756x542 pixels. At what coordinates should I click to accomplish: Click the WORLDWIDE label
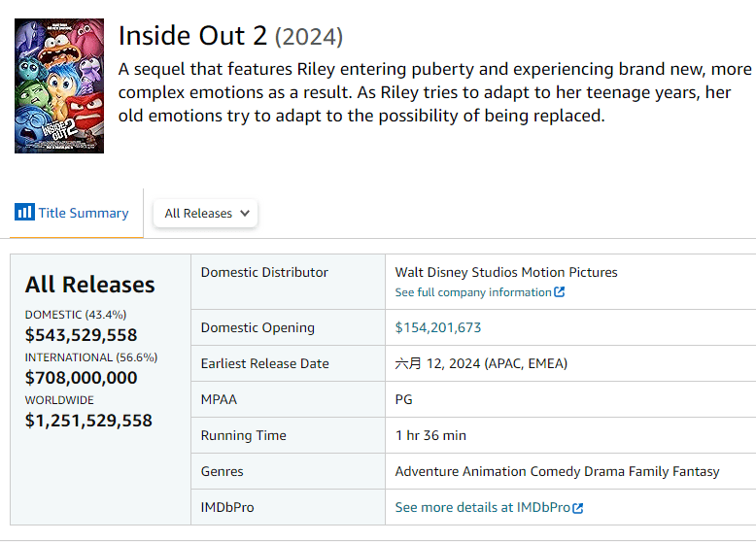pos(59,400)
